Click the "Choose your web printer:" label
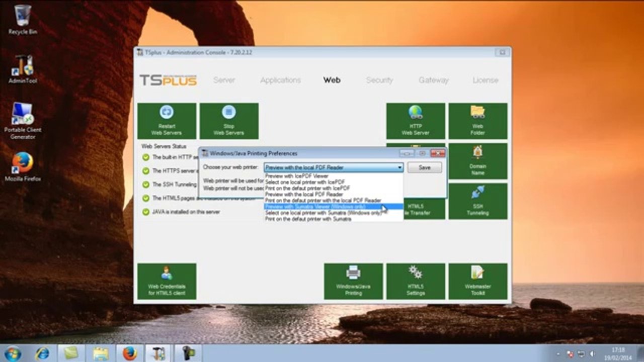This screenshot has height=362, width=644. (x=230, y=167)
